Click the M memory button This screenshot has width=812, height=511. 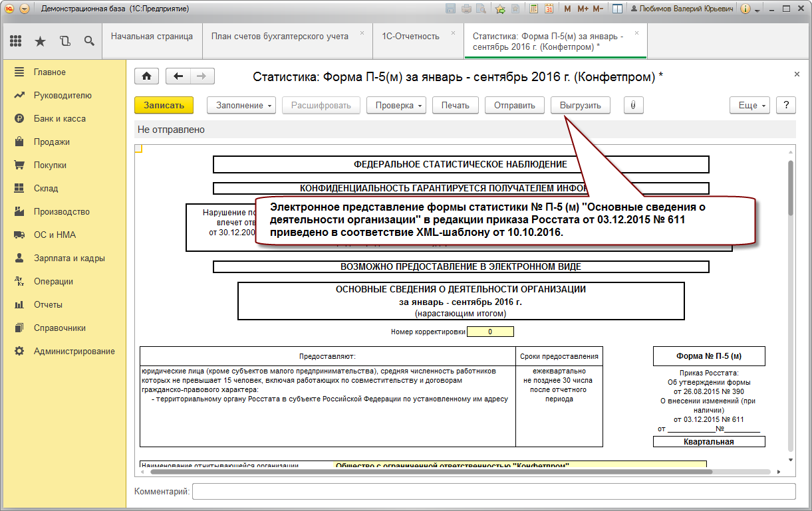pos(567,9)
